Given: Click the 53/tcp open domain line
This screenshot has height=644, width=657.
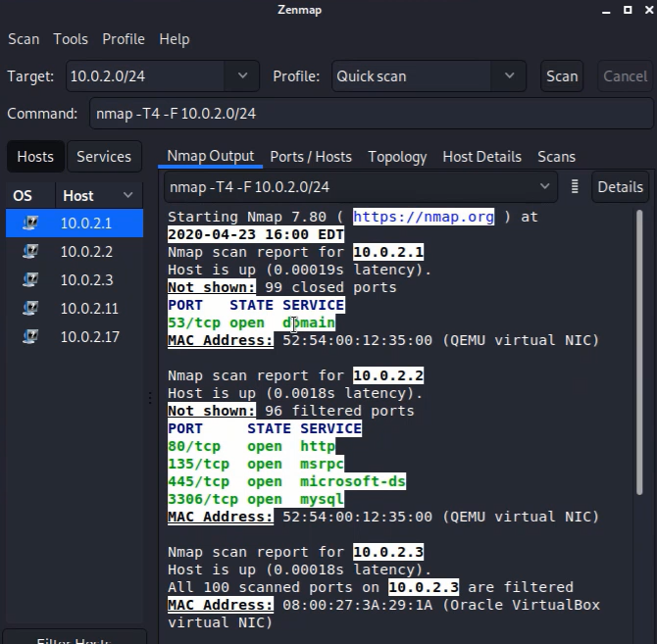Looking at the screenshot, I should 251,322.
